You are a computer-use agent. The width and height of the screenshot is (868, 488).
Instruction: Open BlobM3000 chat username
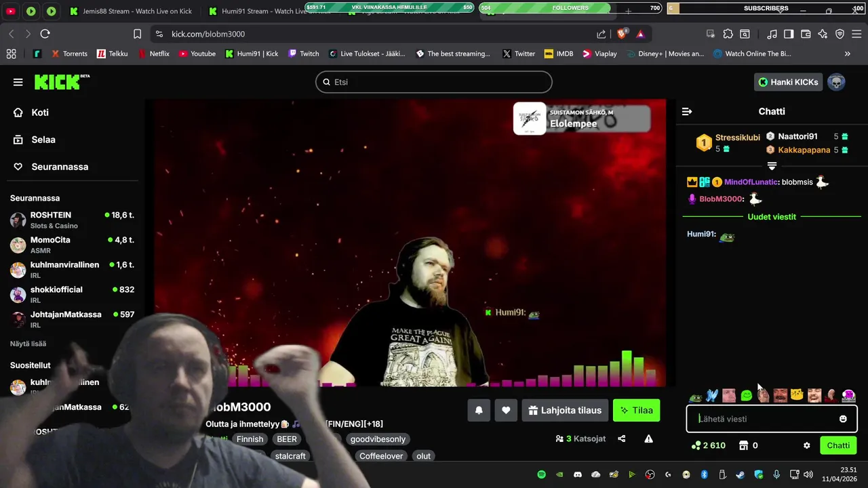(721, 199)
